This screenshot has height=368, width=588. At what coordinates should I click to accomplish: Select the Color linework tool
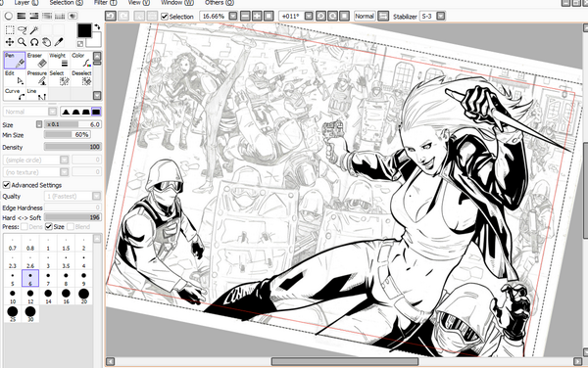81,61
